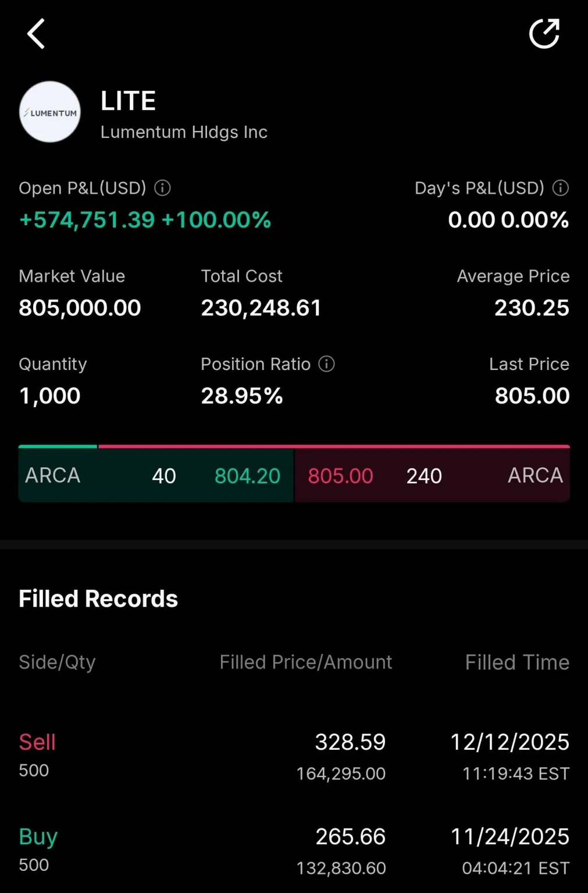Tap the Filled Price/Amount column header
This screenshot has width=588, height=893.
(306, 662)
